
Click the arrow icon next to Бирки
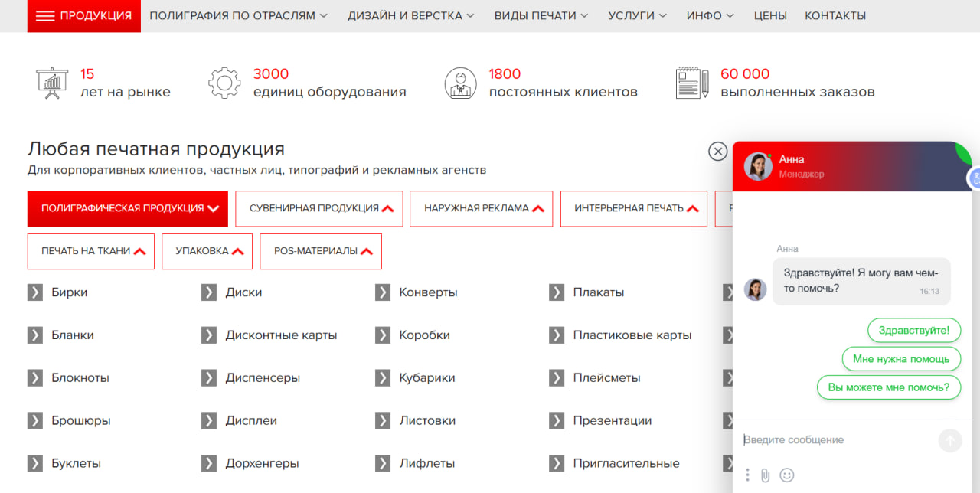(35, 292)
